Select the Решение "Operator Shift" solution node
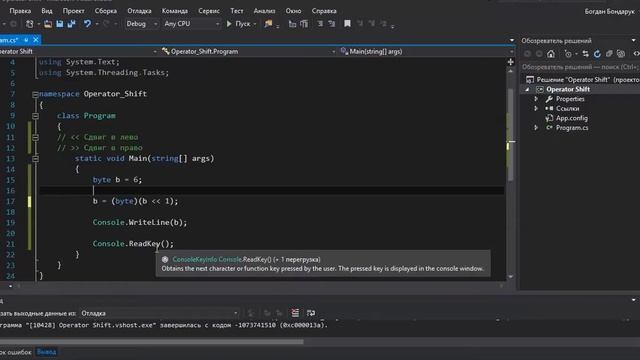This screenshot has width=640, height=360. (x=584, y=80)
